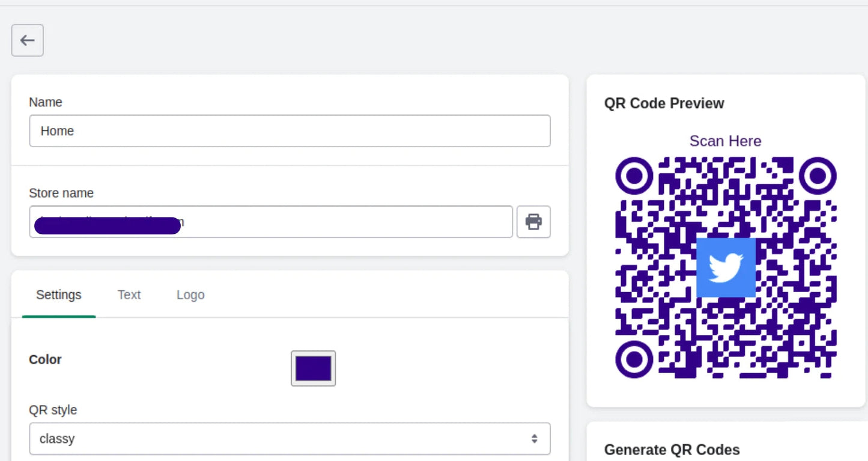The height and width of the screenshot is (461, 868).
Task: Switch to the Settings tab
Action: [58, 295]
